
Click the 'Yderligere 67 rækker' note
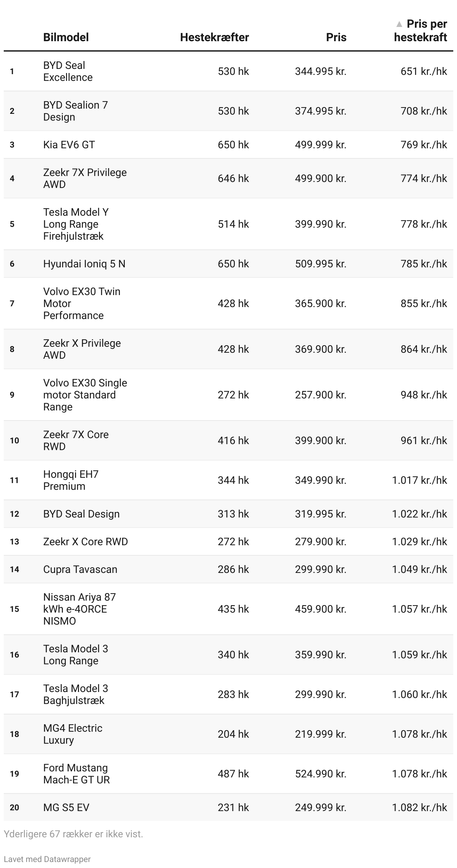click(73, 834)
